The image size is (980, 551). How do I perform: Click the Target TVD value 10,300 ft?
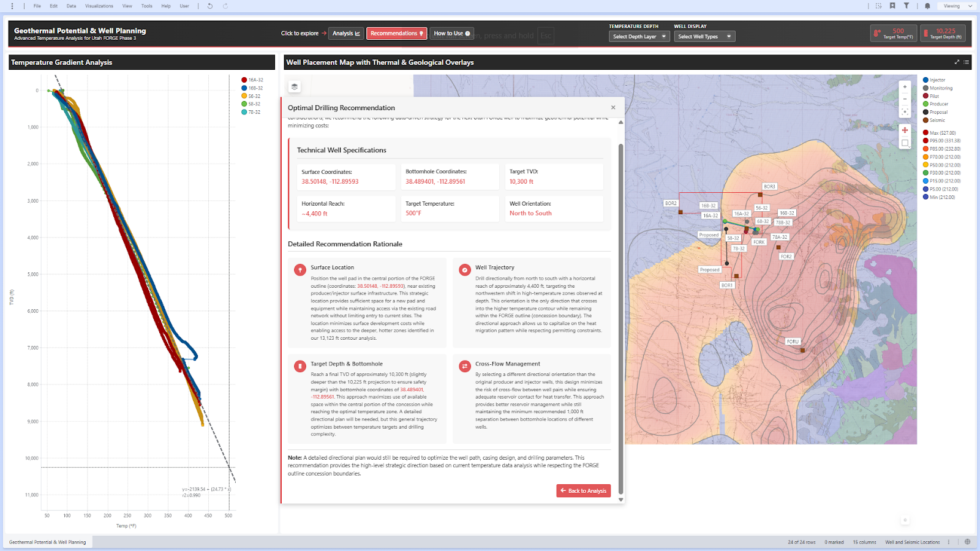tap(522, 182)
